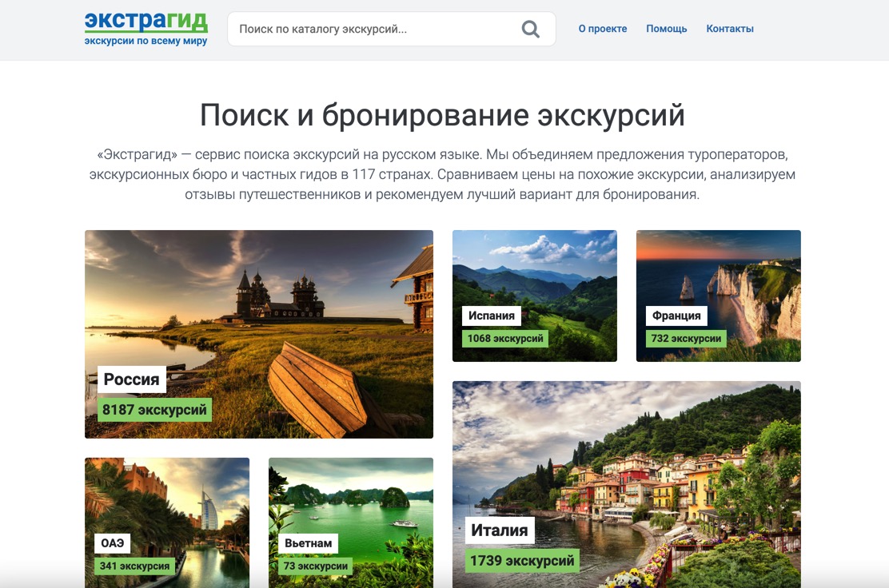Open the Испания photo card
Screen dimensions: 889x588
(535, 296)
